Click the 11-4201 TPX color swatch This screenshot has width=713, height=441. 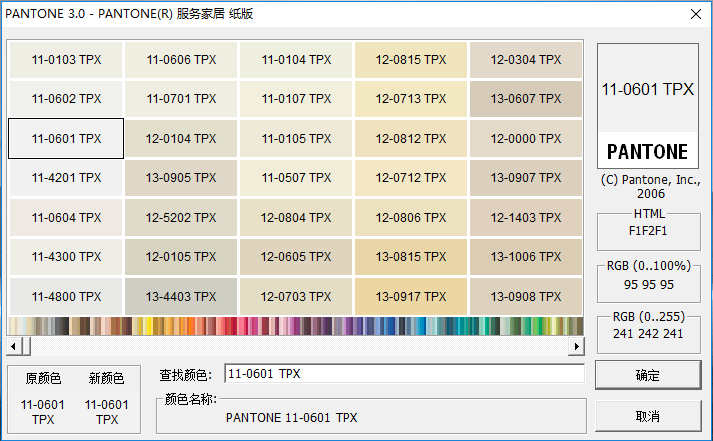(x=66, y=178)
